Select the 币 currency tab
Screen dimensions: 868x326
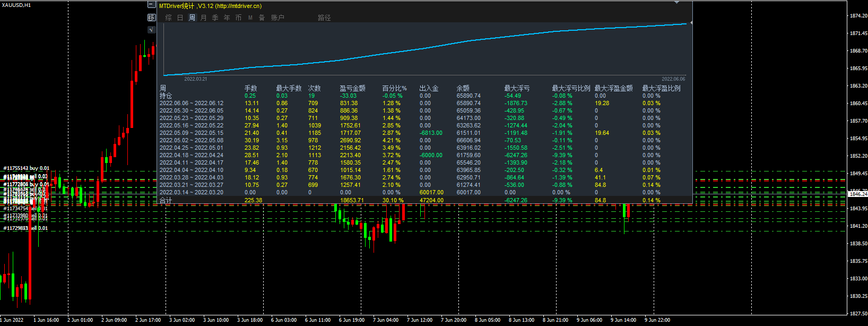point(239,18)
